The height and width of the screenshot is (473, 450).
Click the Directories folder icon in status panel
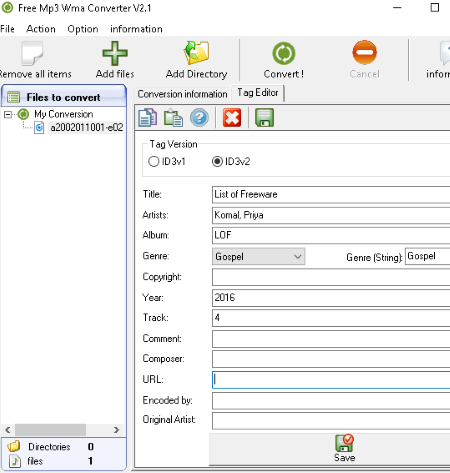[14, 446]
